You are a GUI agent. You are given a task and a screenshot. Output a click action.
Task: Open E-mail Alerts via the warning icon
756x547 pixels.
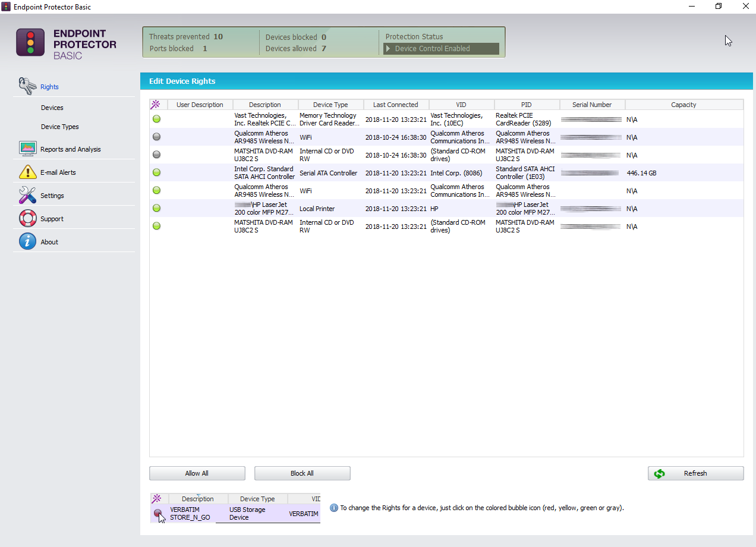pos(27,171)
